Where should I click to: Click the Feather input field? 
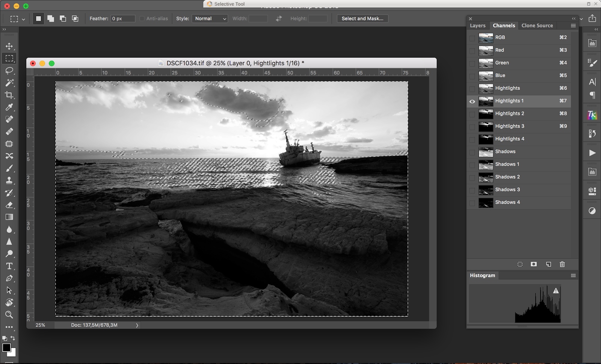click(122, 18)
